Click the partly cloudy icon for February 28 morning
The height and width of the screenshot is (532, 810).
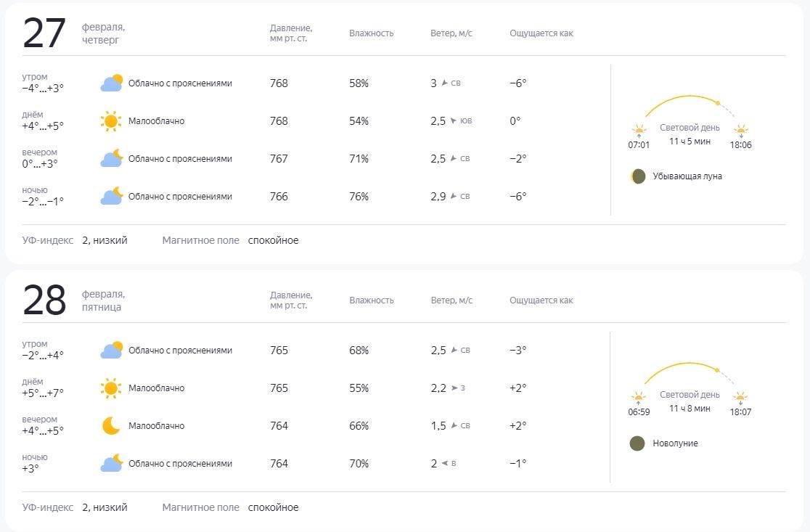(111, 351)
